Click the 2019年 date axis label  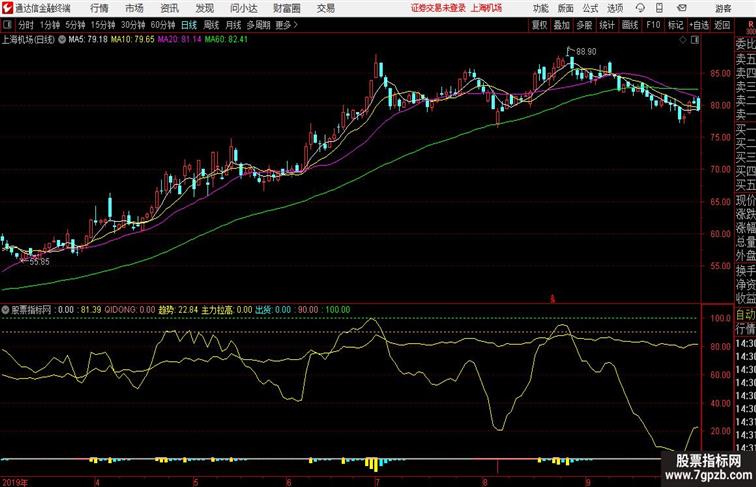15,482
